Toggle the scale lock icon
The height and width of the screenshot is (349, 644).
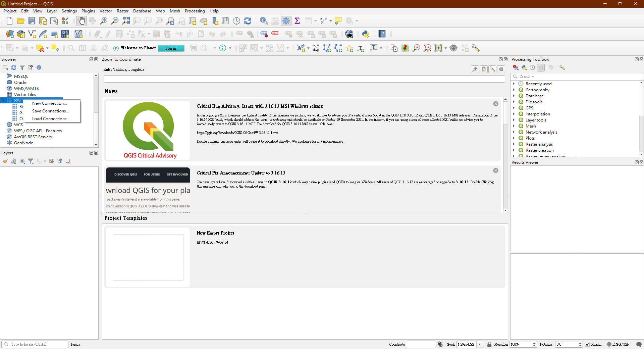(x=489, y=344)
